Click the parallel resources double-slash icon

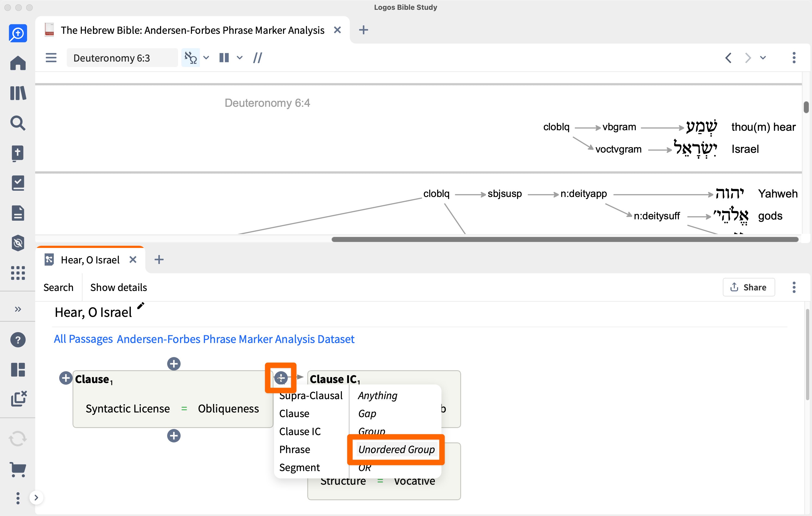pyautogui.click(x=258, y=58)
